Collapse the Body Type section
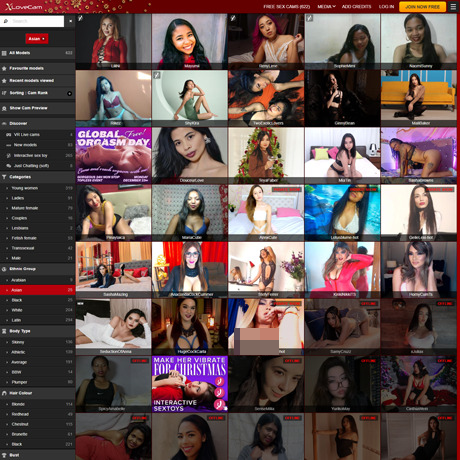The image size is (460, 460). coord(37,331)
